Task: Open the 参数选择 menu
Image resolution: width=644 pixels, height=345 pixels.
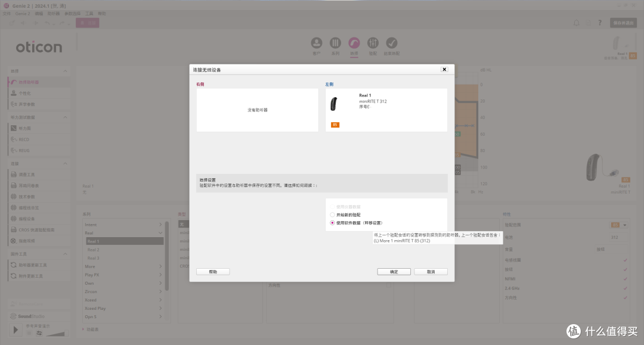Action: (x=72, y=14)
